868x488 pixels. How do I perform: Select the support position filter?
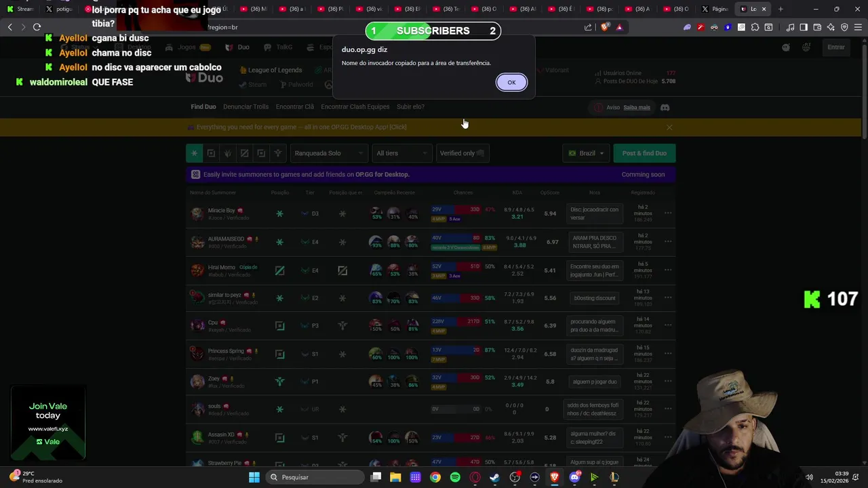[x=277, y=153]
